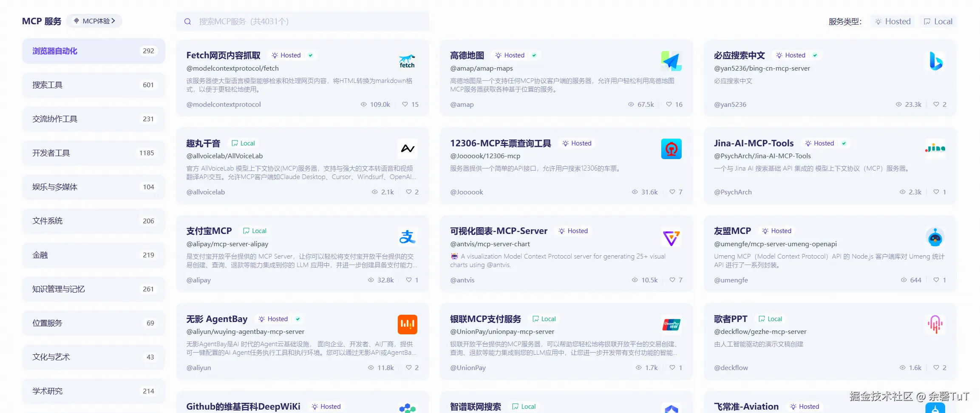Open the Fetch service logo icon

407,61
